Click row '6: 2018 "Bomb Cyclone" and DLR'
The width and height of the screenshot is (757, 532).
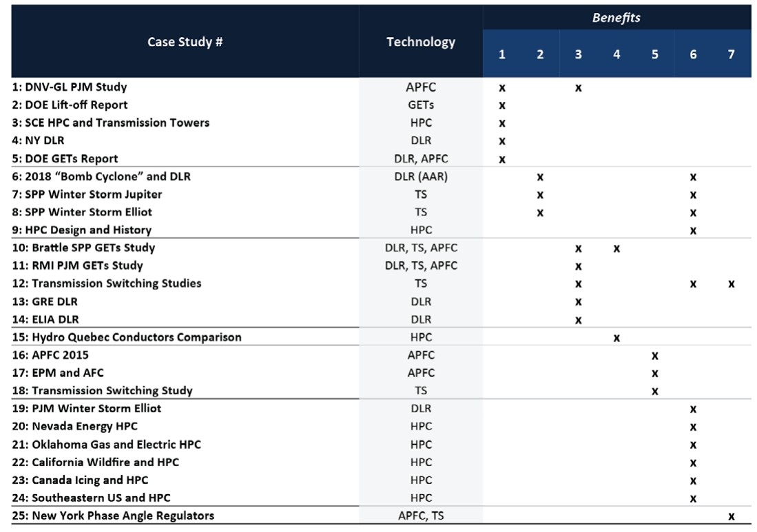[x=382, y=176]
